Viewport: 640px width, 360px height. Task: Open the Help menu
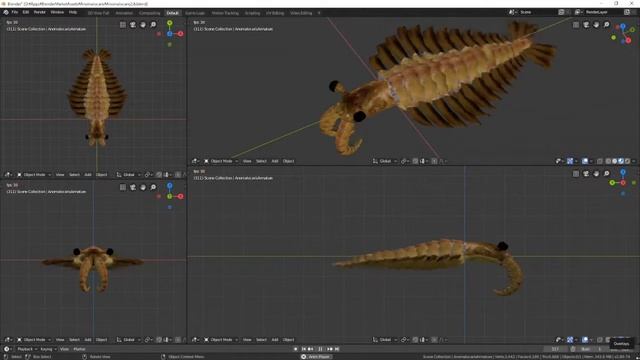tap(73, 12)
